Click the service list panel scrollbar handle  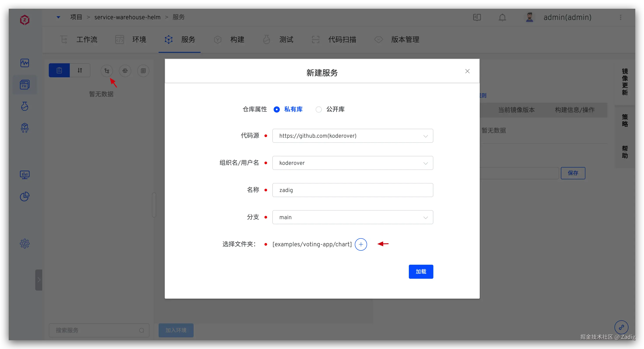pos(154,205)
